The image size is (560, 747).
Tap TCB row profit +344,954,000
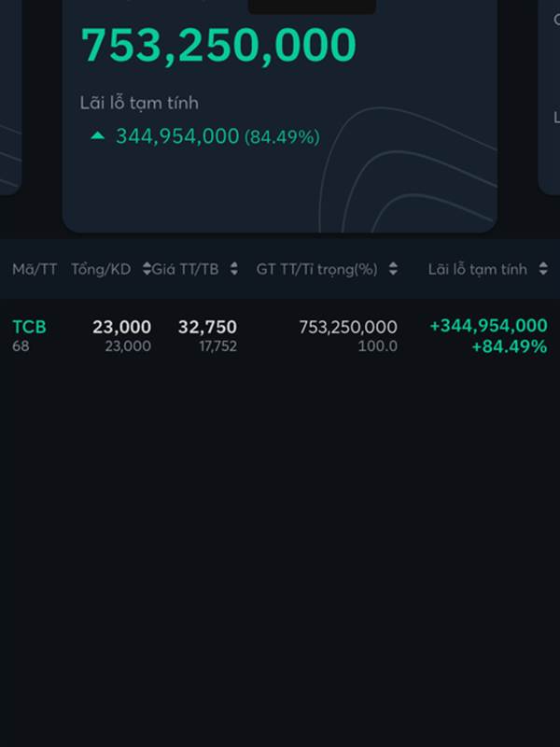pos(488,326)
